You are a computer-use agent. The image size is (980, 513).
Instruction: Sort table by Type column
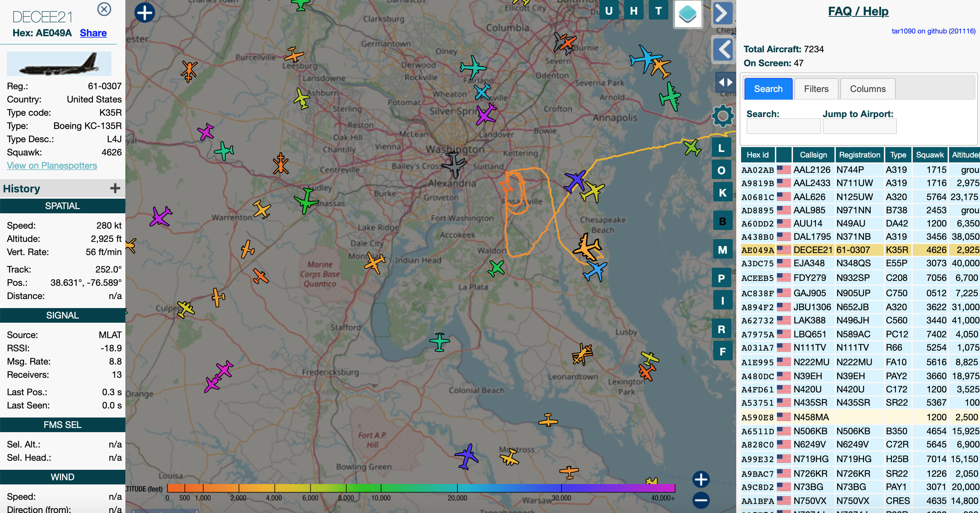(x=898, y=154)
